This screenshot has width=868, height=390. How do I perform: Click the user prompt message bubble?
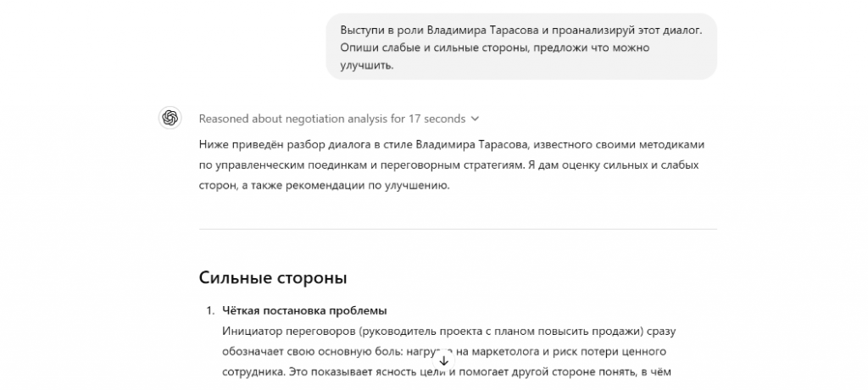click(521, 47)
